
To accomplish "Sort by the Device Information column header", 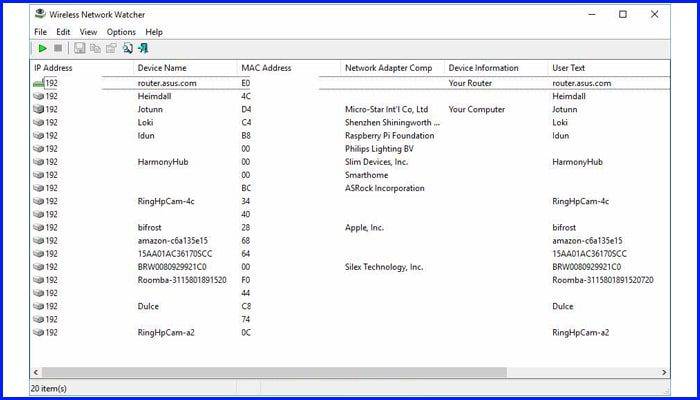I will coord(496,68).
